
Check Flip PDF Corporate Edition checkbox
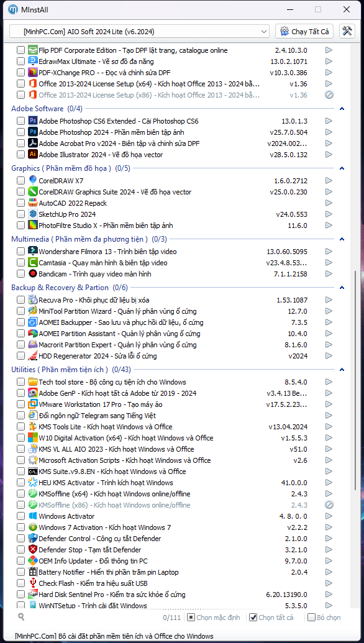pos(20,50)
